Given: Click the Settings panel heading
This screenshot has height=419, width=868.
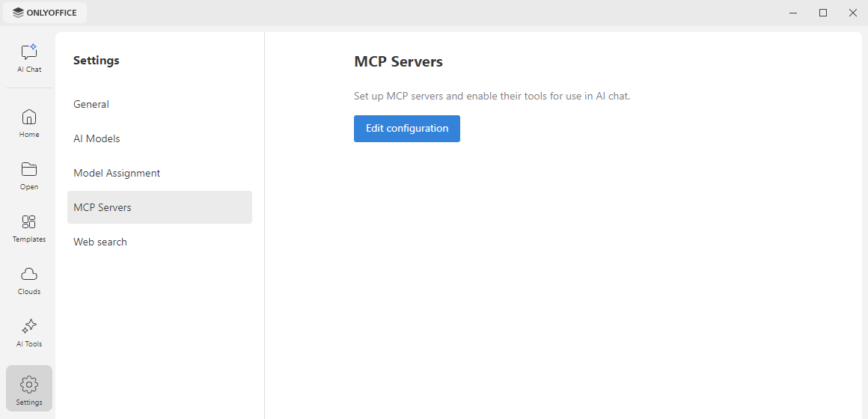Looking at the screenshot, I should tap(97, 61).
